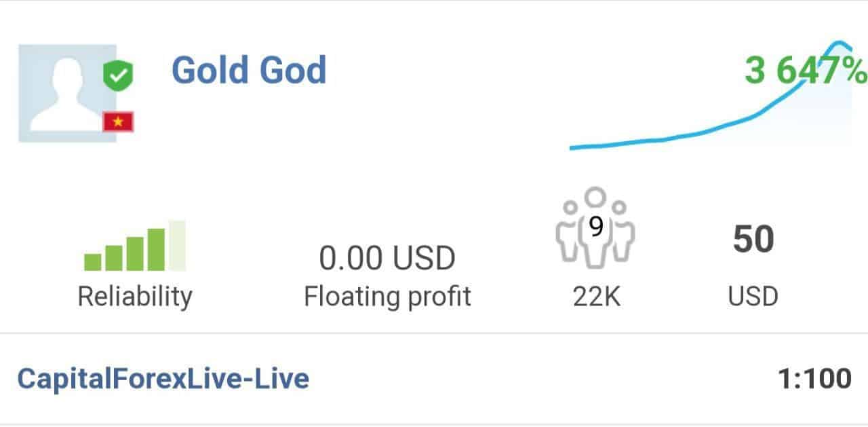This screenshot has width=868, height=427.
Task: Click the 0.00 USD floating profit value
Action: pyautogui.click(x=387, y=259)
